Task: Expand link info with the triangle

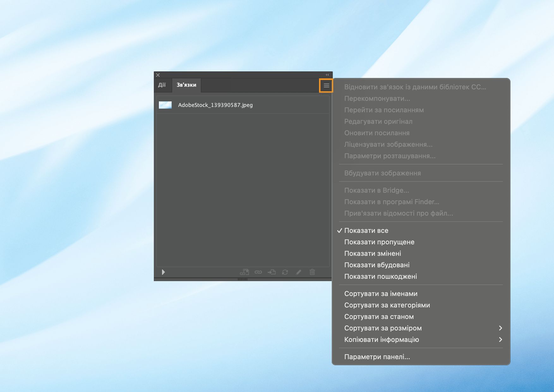Action: [x=163, y=272]
